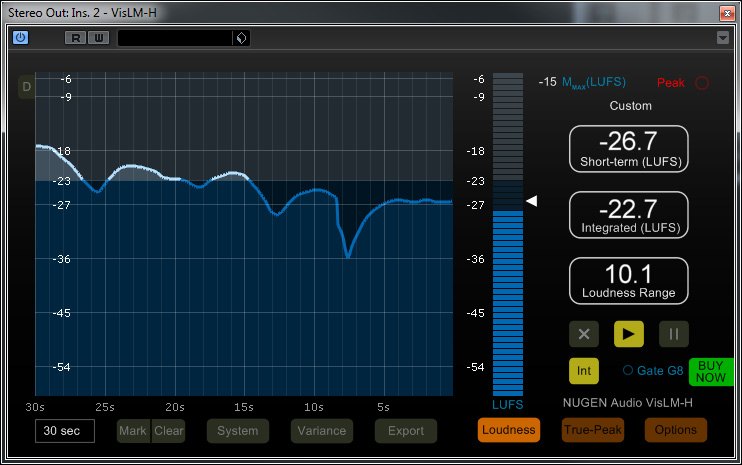
Task: Click the Clear button
Action: pyautogui.click(x=168, y=431)
